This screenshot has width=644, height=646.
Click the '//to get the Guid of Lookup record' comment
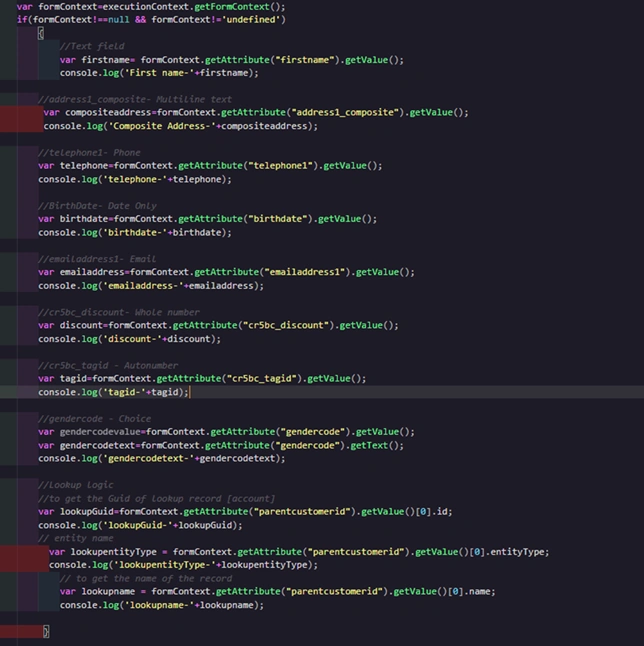click(x=156, y=499)
